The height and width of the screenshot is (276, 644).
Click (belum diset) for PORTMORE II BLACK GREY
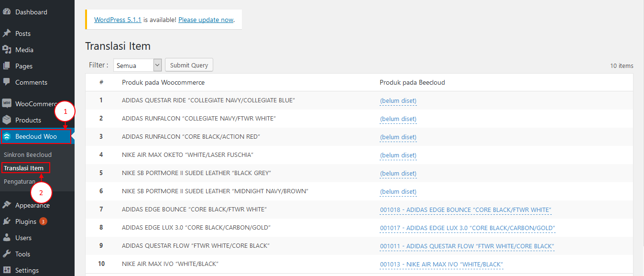(x=398, y=173)
